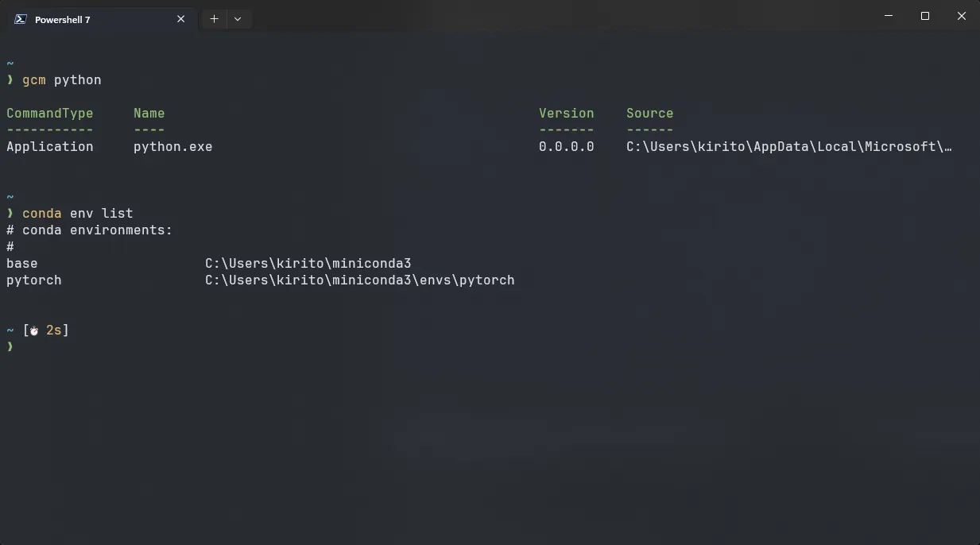Click the Version column header
980x545 pixels.
click(x=566, y=113)
